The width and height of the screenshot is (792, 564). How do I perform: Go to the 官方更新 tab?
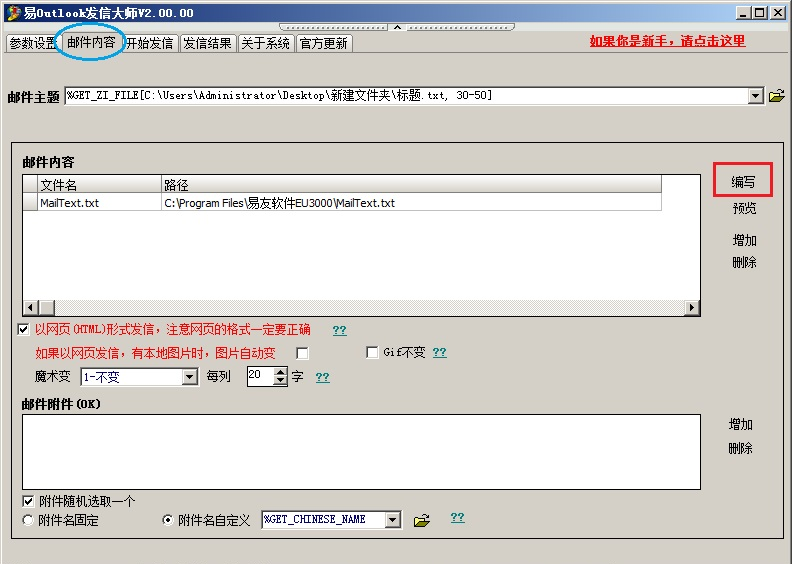tap(324, 43)
